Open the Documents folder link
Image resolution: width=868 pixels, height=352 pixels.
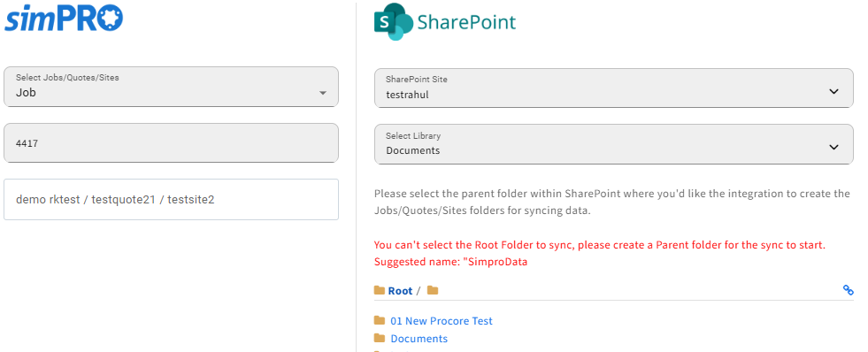point(419,339)
